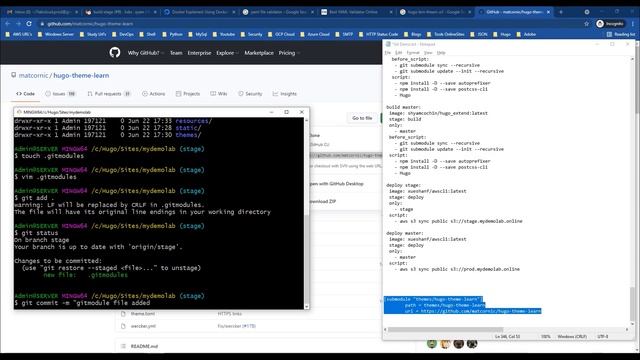Expand the Explore menu

coord(227,53)
